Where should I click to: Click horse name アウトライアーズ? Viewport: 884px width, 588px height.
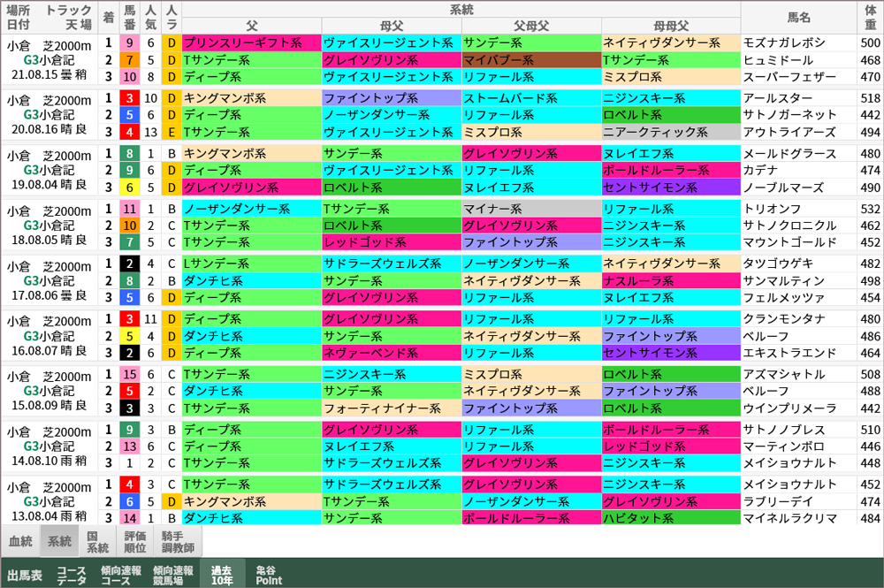789,132
